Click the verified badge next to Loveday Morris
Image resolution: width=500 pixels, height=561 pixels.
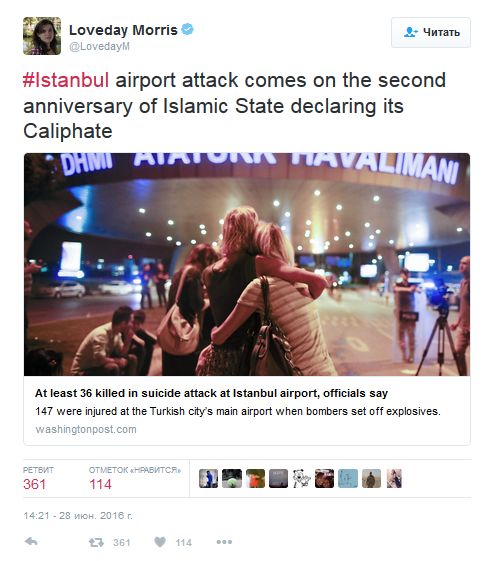pyautogui.click(x=187, y=29)
